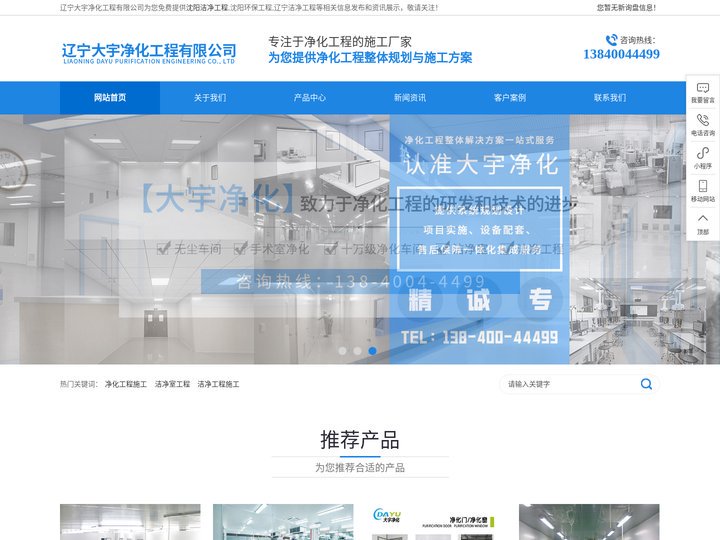Select the third active banner dot
The width and height of the screenshot is (720, 540).
(x=373, y=351)
